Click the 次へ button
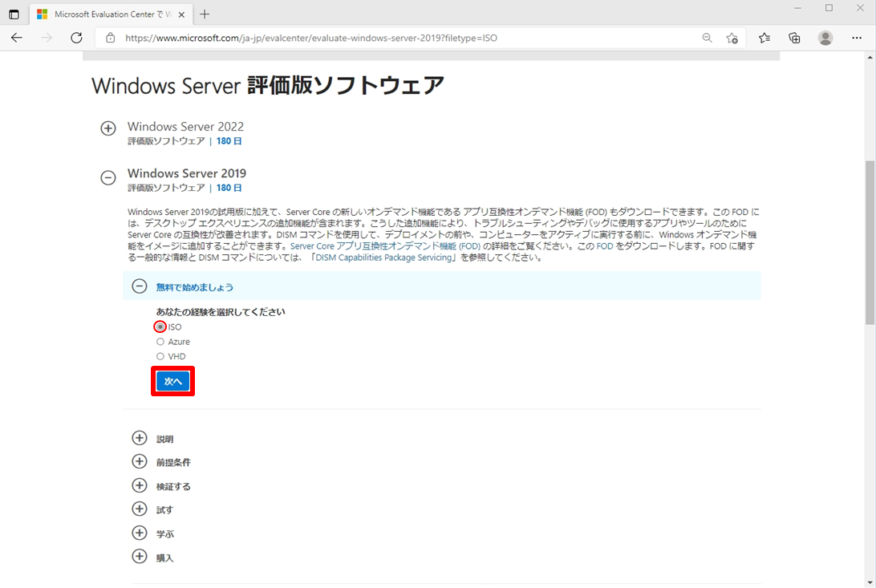The width and height of the screenshot is (876, 588). pyautogui.click(x=172, y=381)
